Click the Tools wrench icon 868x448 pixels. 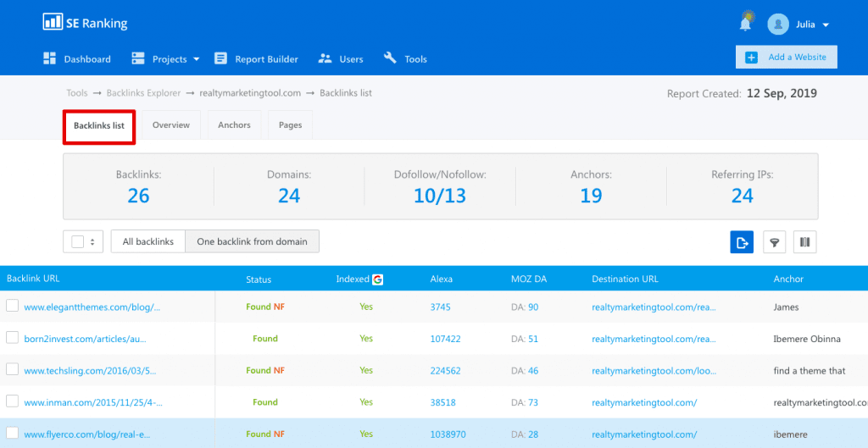[x=390, y=58]
